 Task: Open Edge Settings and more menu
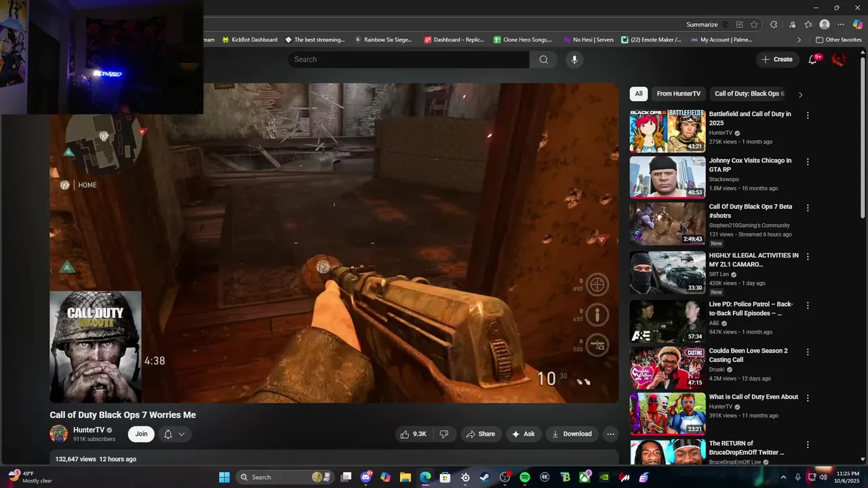[x=841, y=24]
